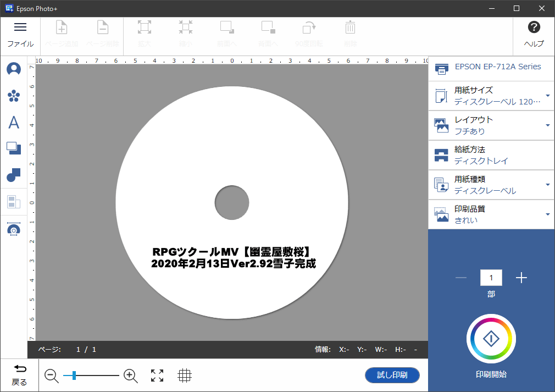Toggle the grid lines display
This screenshot has height=392, width=555.
click(185, 376)
